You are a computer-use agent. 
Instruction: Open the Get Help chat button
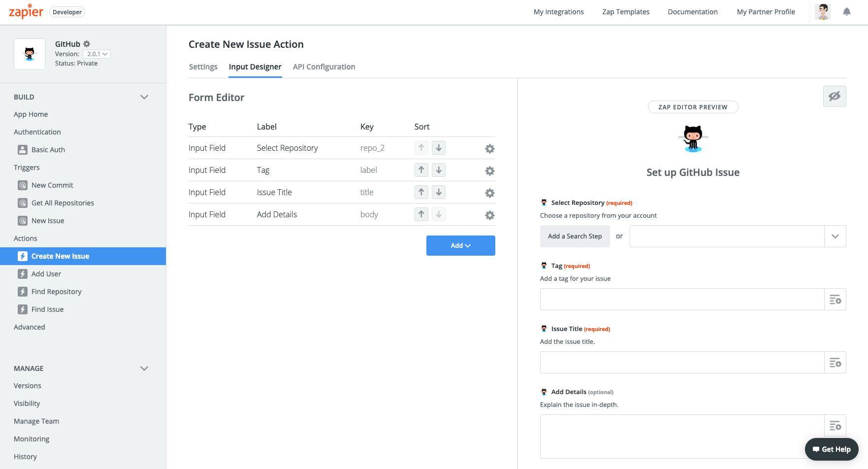832,449
